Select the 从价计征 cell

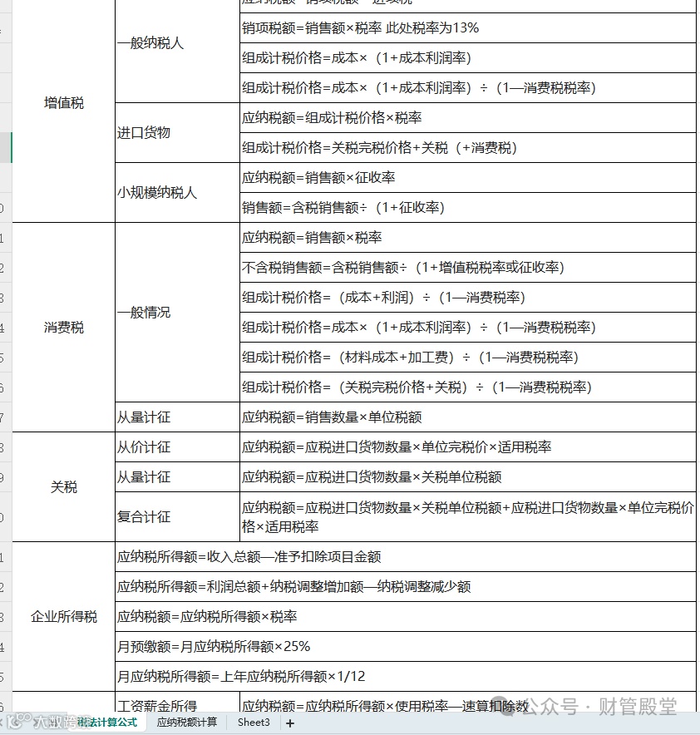178,447
